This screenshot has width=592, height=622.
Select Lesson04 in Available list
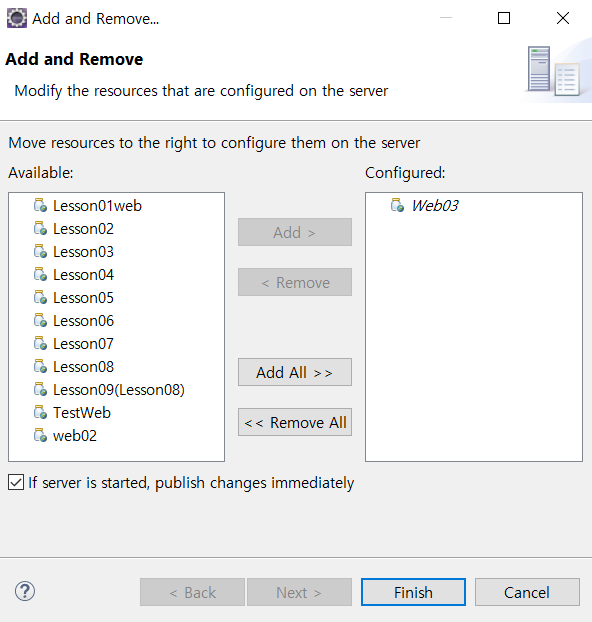coord(83,275)
